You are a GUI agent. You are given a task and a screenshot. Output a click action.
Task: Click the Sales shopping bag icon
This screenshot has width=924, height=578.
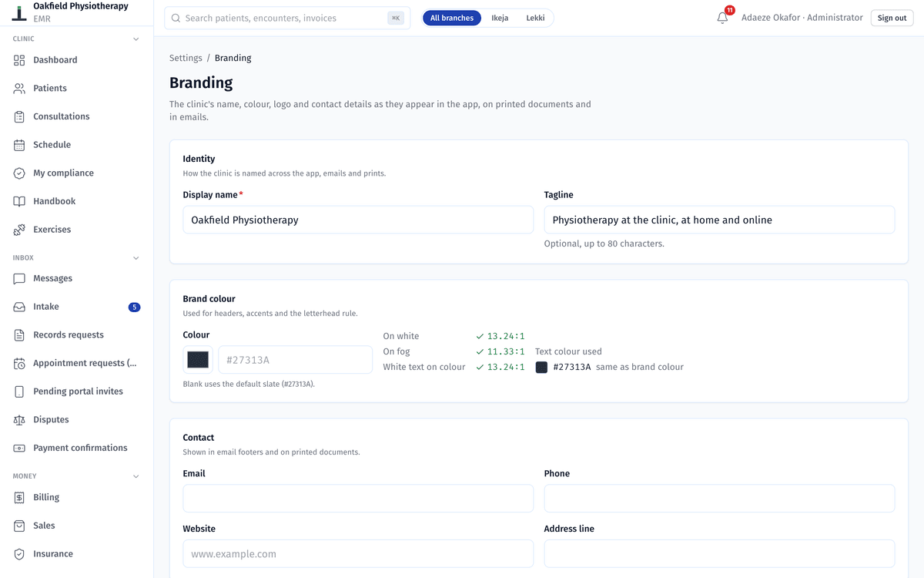point(19,526)
